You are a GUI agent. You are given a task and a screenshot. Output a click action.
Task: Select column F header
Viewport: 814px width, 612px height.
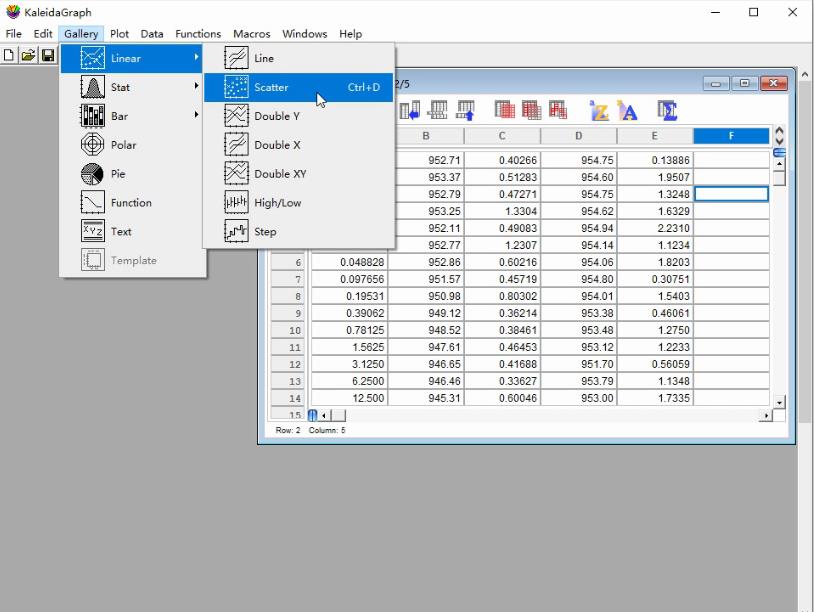[731, 136]
